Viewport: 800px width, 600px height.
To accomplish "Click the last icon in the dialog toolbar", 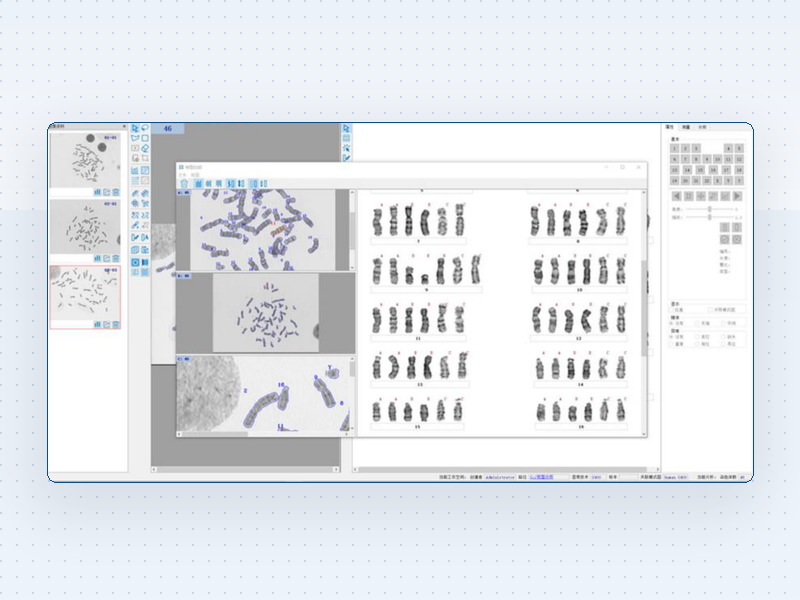I will pos(264,183).
